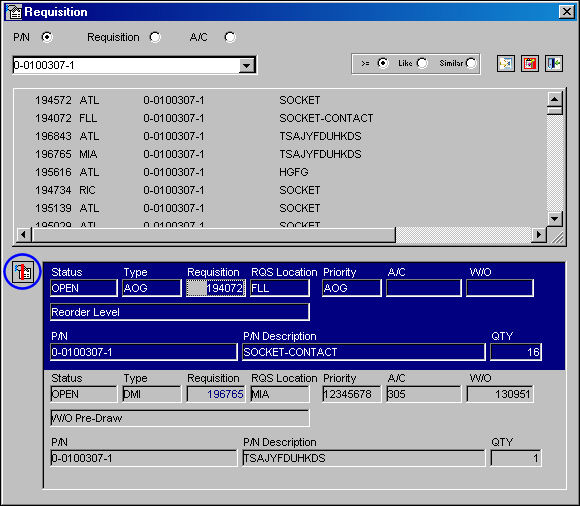Click the Priority field showing 12345678
Viewport: 580px width, 506px height.
[x=352, y=394]
